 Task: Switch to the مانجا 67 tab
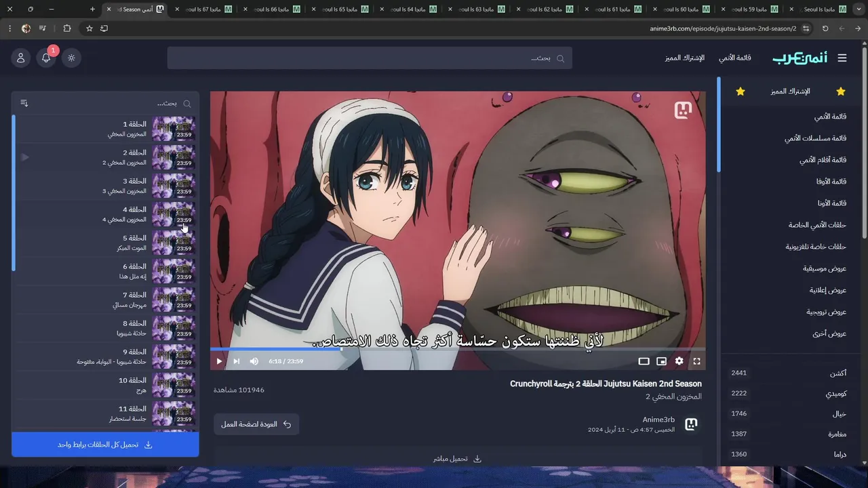[203, 9]
